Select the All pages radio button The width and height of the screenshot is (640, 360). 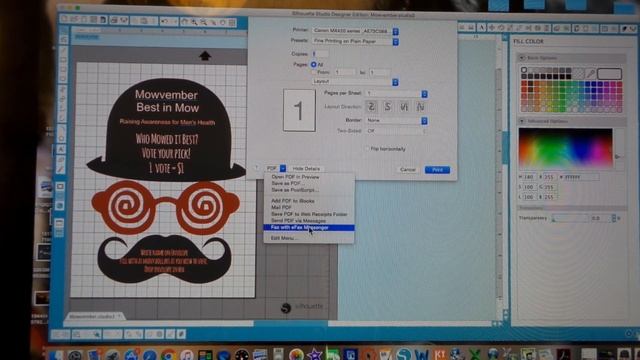(x=313, y=64)
